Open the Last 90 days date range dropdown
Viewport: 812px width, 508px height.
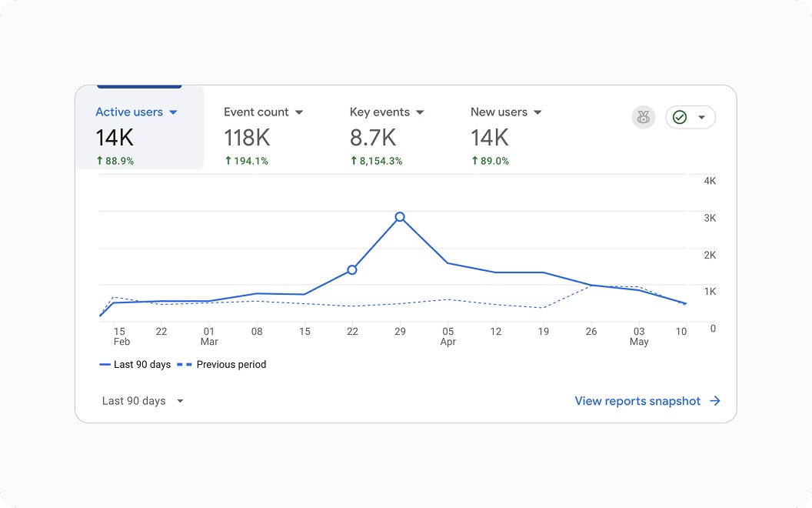pos(143,401)
